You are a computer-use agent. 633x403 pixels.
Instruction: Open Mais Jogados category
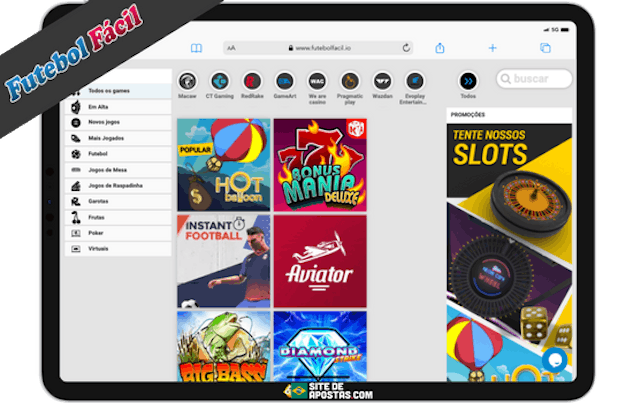point(118,139)
